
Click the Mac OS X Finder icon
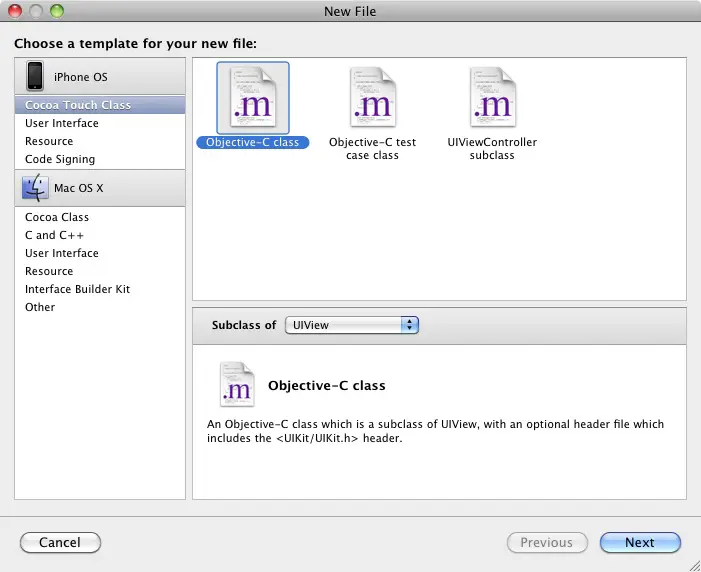[x=35, y=188]
